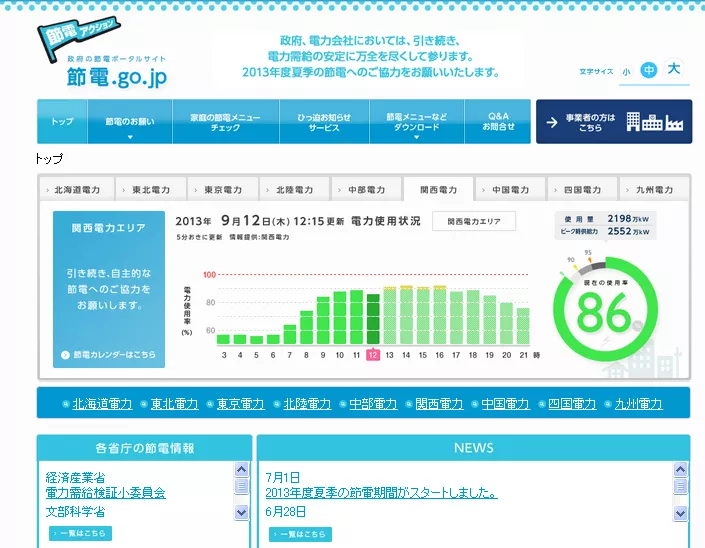Expand the 節電のお願い dropdown menu
705x548 pixels.
130,121
